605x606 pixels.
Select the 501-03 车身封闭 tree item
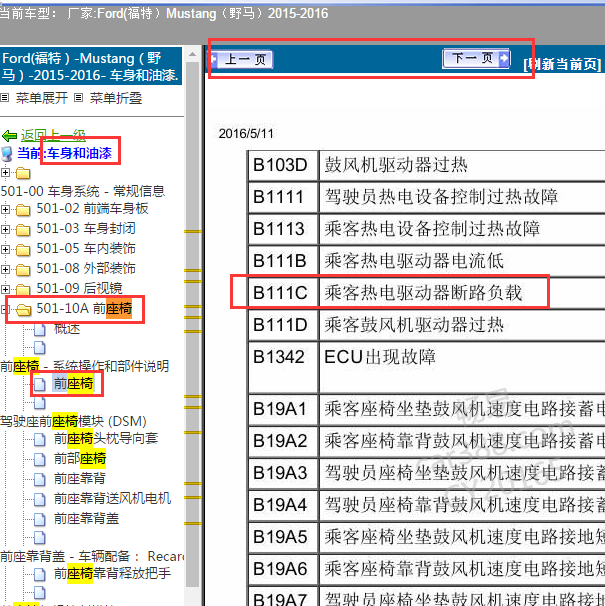point(86,228)
